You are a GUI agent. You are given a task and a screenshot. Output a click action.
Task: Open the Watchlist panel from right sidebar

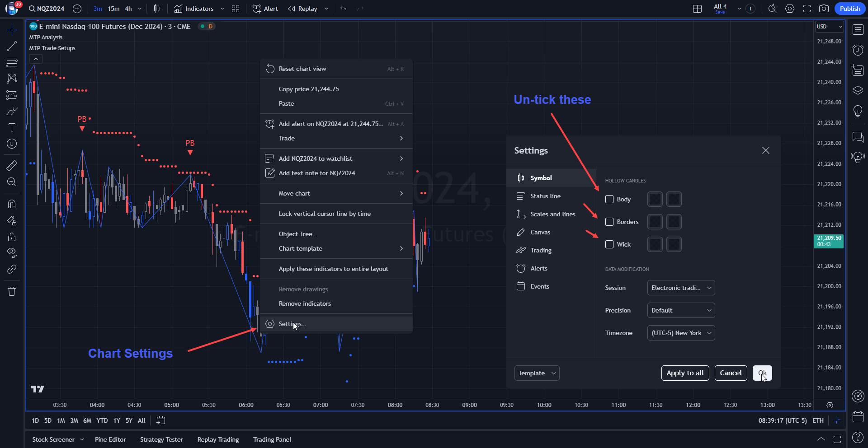[x=858, y=29]
